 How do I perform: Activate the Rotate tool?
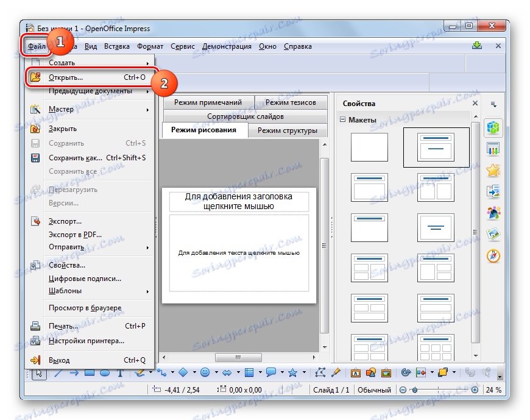coord(406,372)
